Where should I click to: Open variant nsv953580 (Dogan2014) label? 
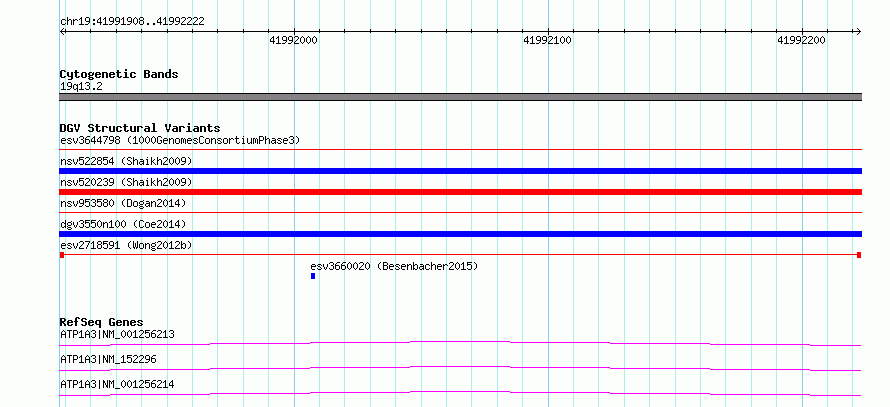[123, 203]
